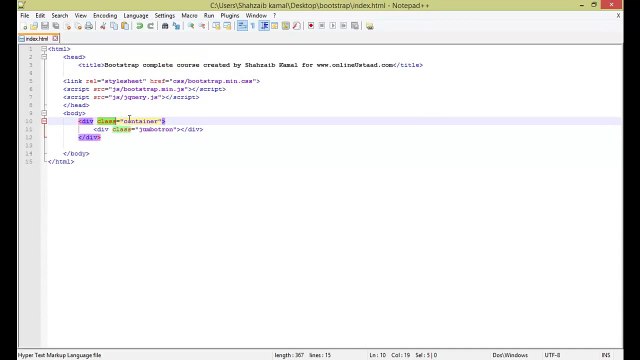Click the closing </html> tag

pos(61,162)
